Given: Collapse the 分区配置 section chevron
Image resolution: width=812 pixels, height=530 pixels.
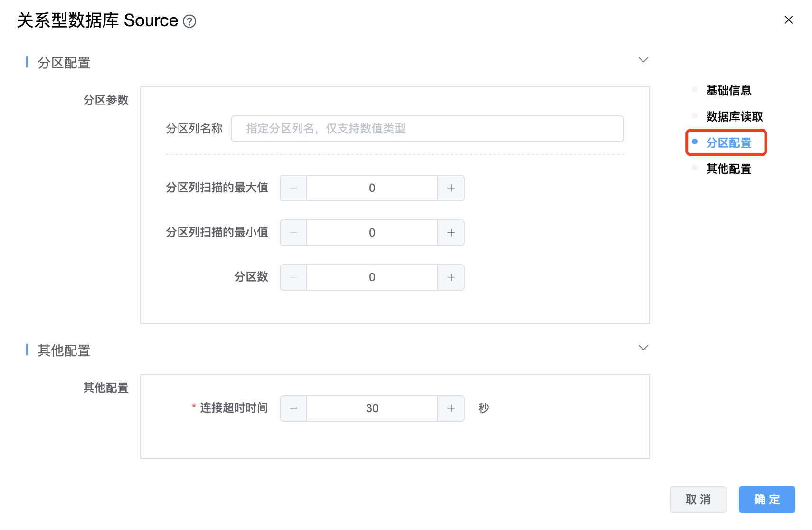Looking at the screenshot, I should coord(643,60).
